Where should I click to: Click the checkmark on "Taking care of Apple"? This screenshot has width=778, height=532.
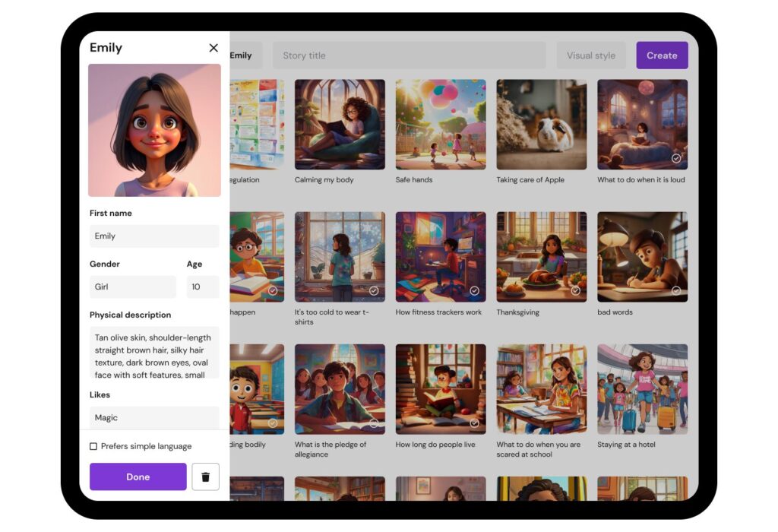tap(575, 160)
